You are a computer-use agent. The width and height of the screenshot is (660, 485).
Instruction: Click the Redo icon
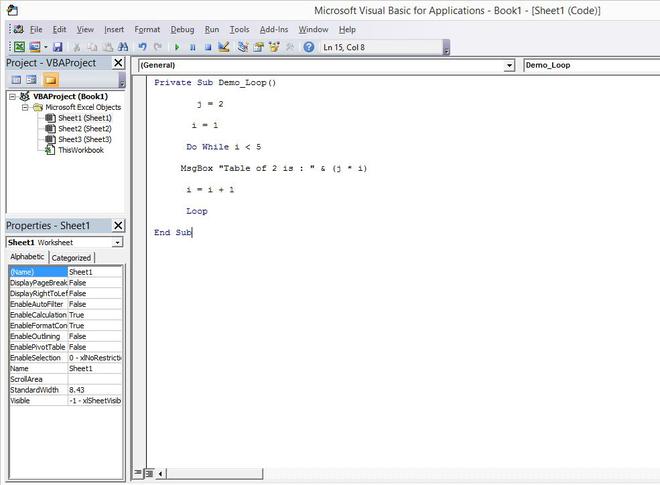pyautogui.click(x=158, y=47)
